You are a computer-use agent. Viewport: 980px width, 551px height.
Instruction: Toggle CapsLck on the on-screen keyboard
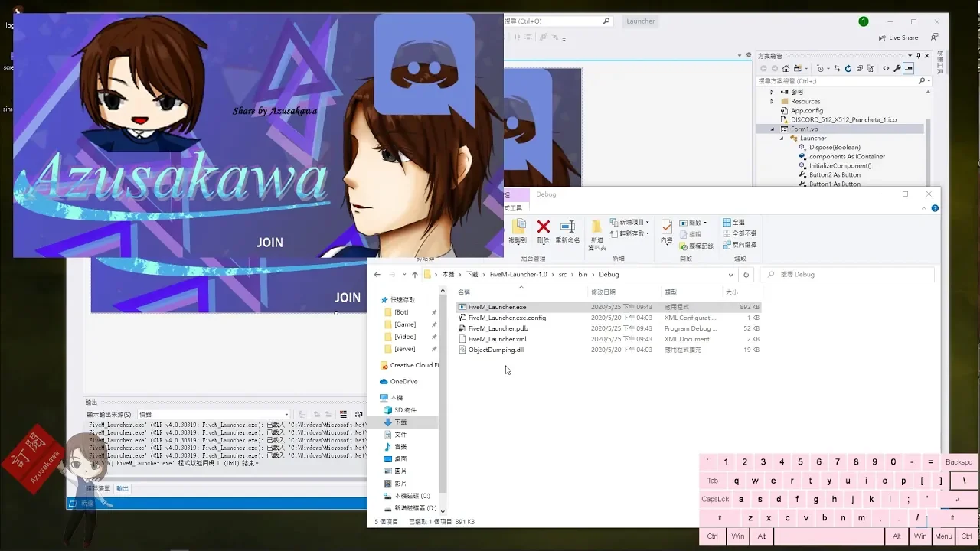point(715,500)
